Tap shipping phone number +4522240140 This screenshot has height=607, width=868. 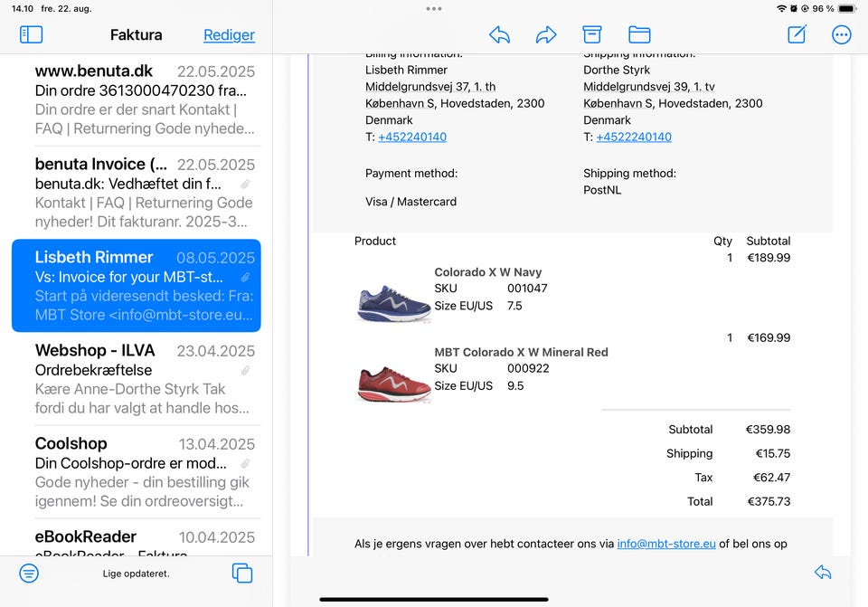tap(634, 137)
